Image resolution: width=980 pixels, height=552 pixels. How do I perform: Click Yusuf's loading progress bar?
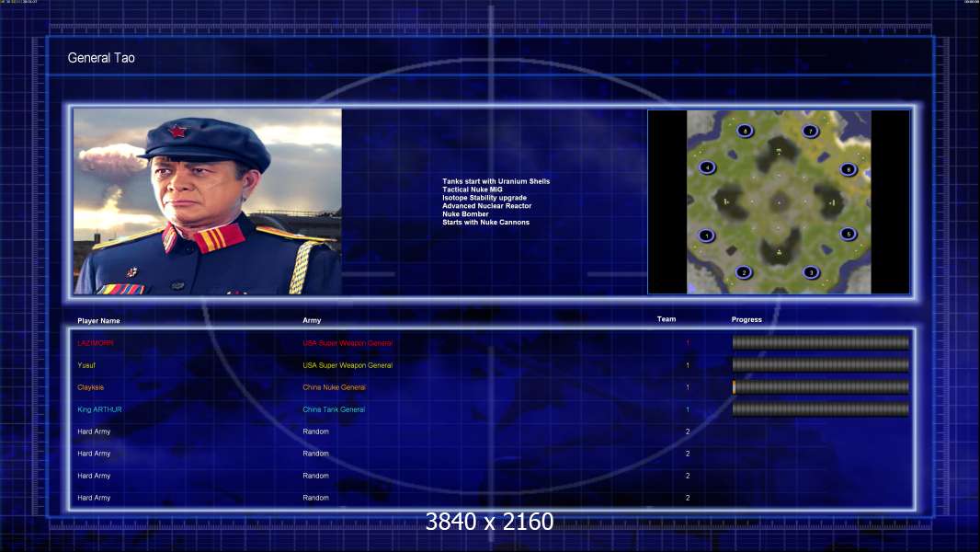(821, 364)
